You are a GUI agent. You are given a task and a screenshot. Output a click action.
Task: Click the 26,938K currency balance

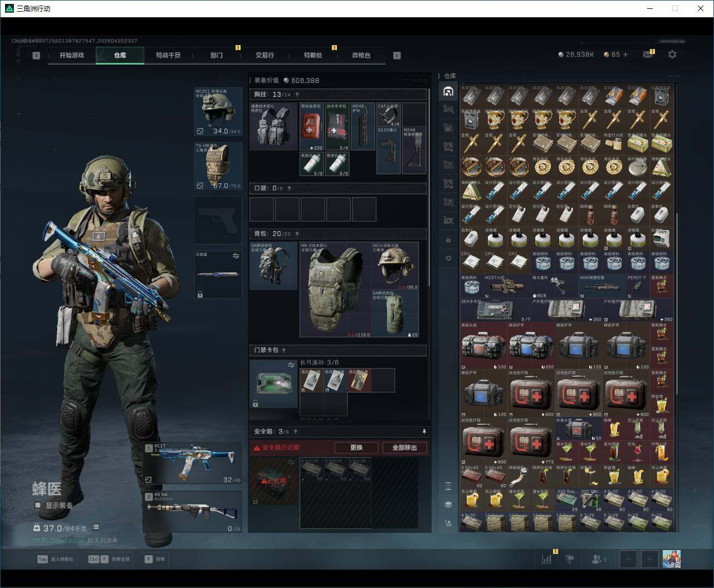[576, 55]
